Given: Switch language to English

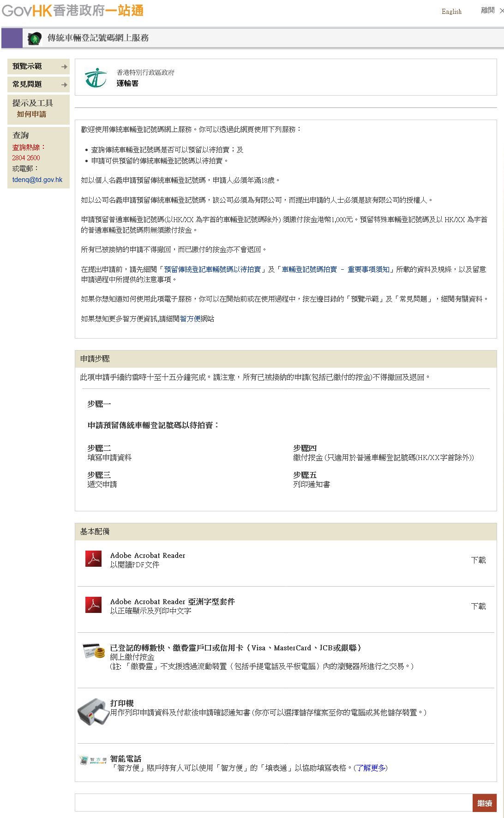Looking at the screenshot, I should point(451,12).
